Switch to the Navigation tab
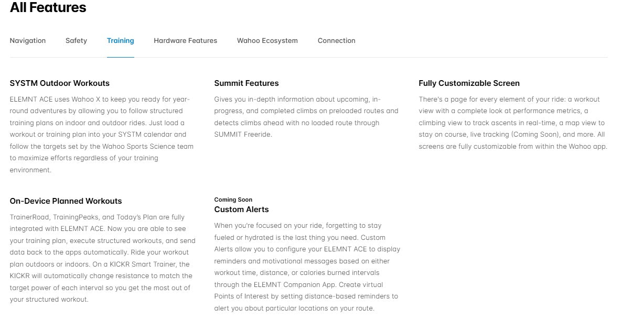Screen dimensions: 644x331 coord(28,41)
